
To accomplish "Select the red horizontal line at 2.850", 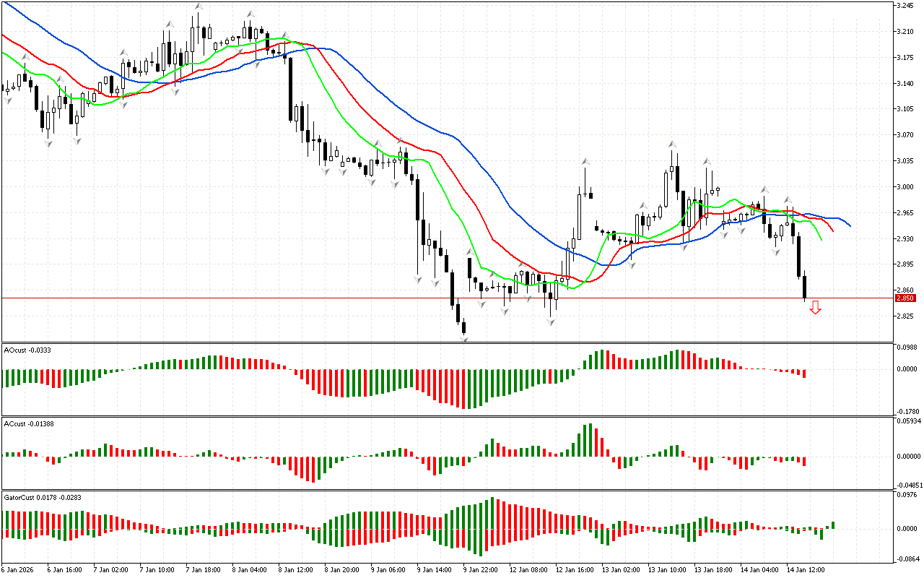I will coord(289,298).
